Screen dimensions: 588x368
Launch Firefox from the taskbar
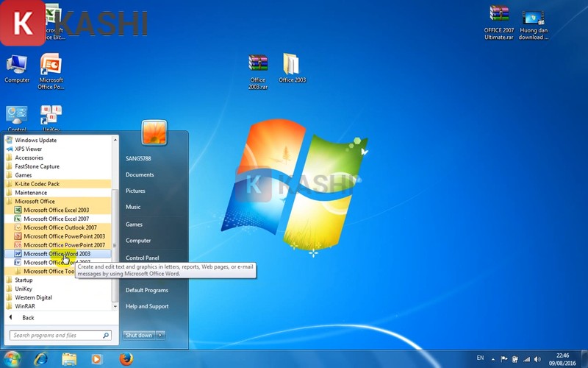coord(126,358)
